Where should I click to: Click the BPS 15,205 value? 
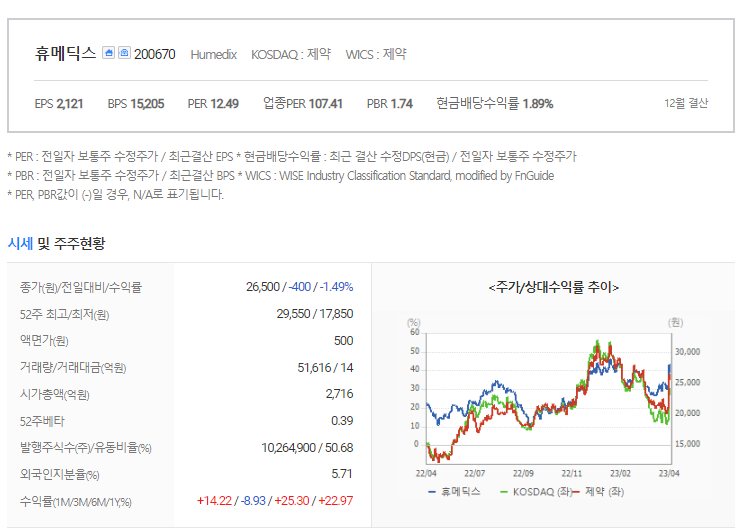coord(136,103)
